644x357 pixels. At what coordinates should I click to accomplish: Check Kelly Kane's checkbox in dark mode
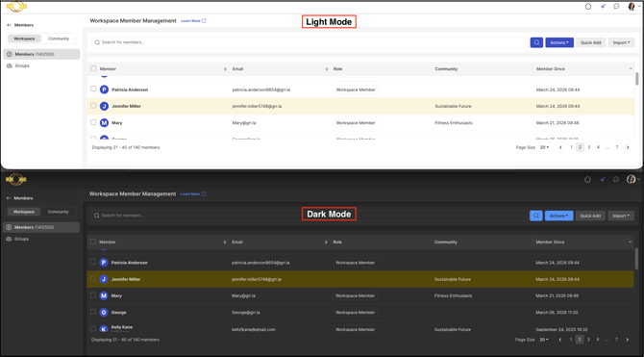[93, 329]
